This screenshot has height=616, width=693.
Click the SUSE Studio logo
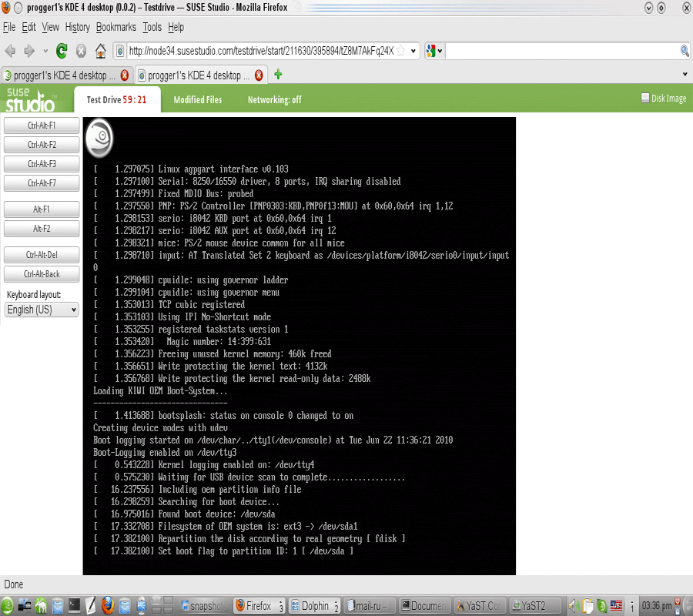[x=31, y=99]
